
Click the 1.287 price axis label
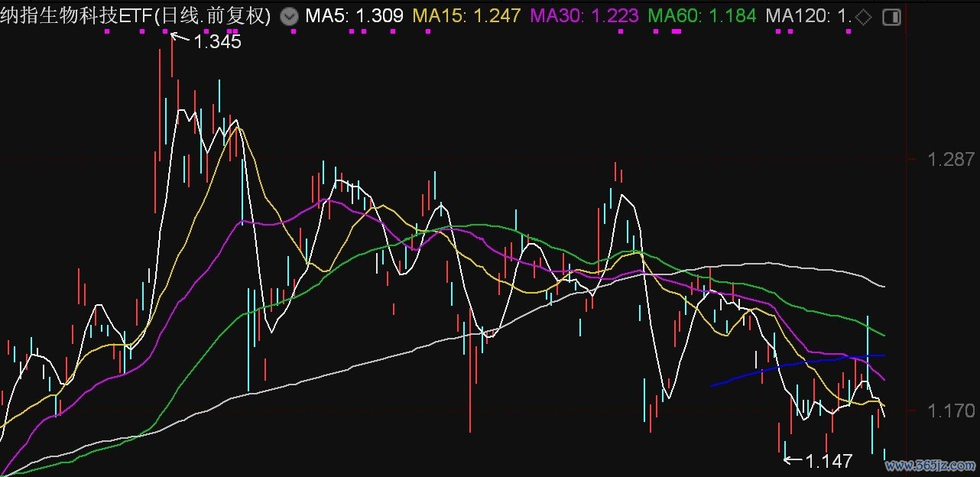click(951, 160)
